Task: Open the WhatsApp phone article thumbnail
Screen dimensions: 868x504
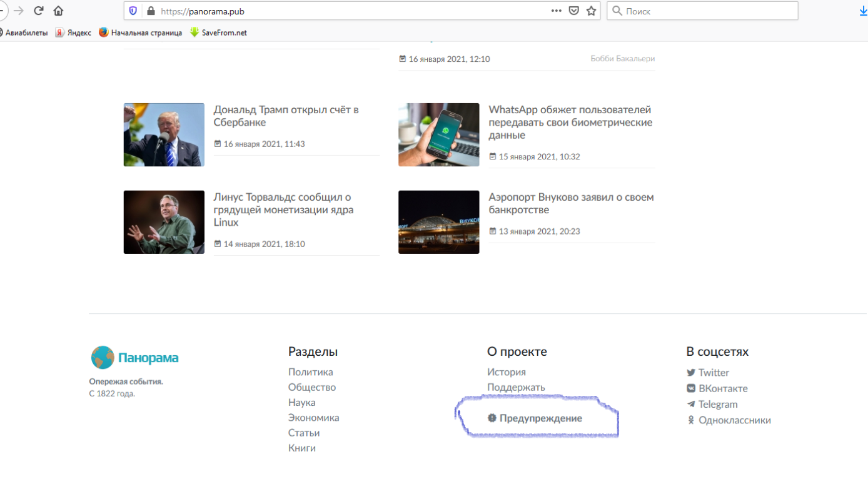Action: click(x=439, y=134)
